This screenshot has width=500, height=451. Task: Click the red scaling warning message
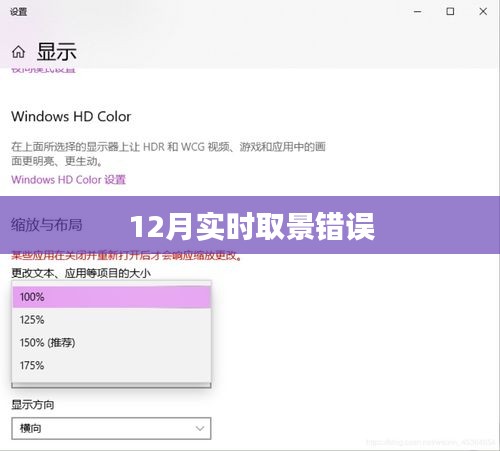point(127,256)
